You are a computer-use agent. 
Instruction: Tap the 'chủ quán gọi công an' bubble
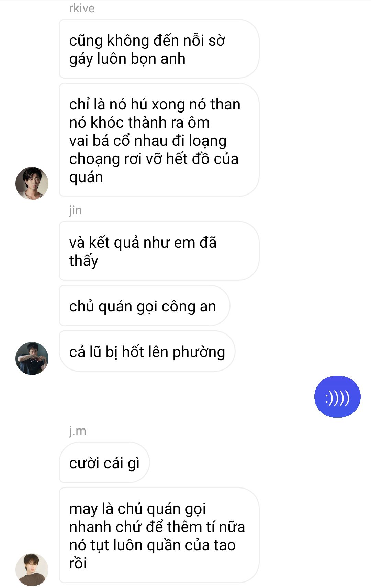[144, 306]
